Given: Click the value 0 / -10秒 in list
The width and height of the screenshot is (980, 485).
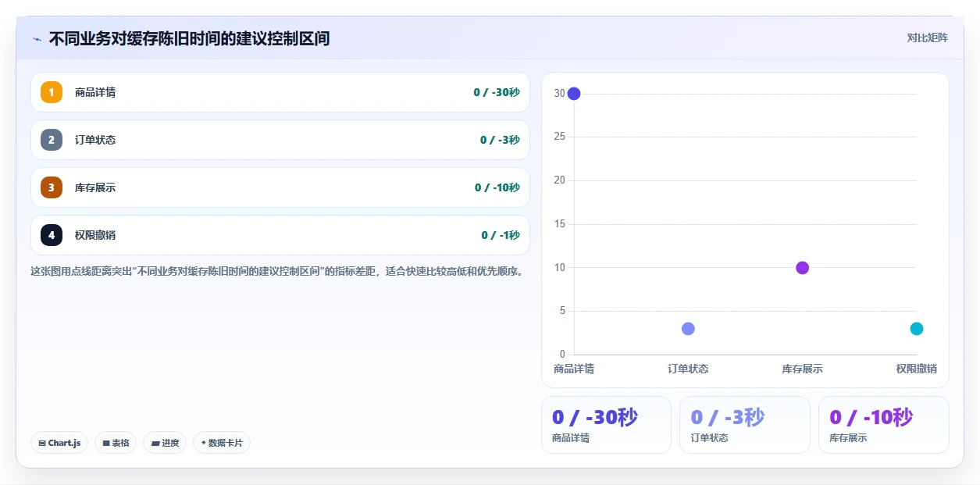Looking at the screenshot, I should click(497, 187).
